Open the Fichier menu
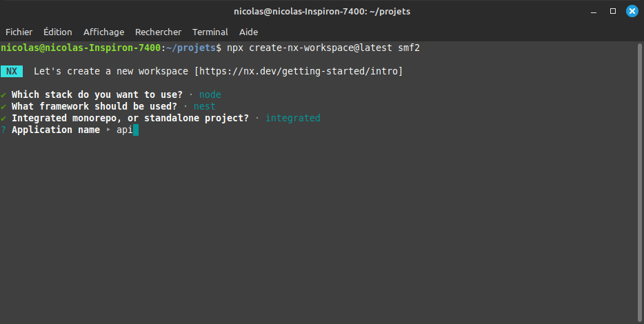Screen dimensions: 644x324 19,32
